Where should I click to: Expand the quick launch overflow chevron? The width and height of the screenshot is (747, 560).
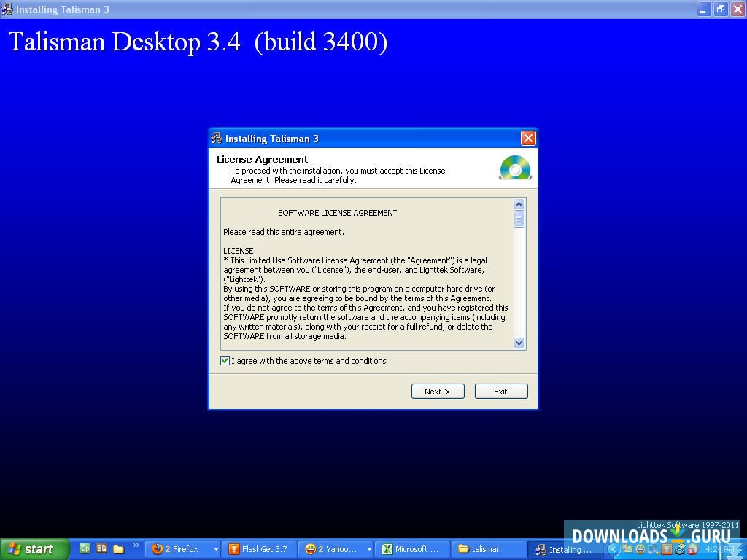coord(136,545)
